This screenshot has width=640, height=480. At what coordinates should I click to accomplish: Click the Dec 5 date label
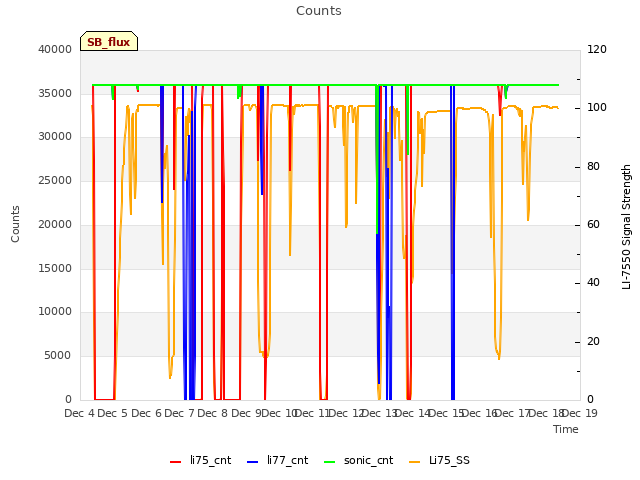(x=113, y=413)
